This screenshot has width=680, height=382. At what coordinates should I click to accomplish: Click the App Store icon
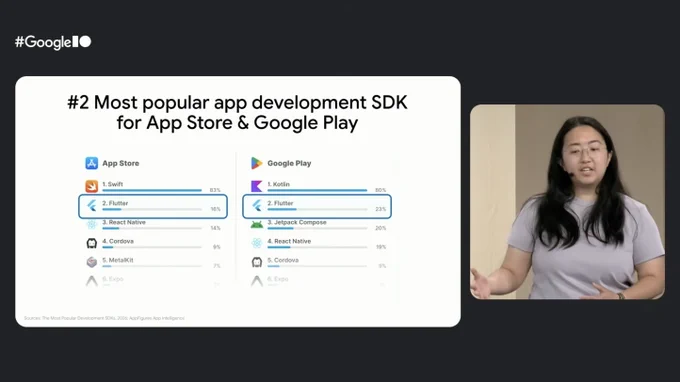[92, 163]
